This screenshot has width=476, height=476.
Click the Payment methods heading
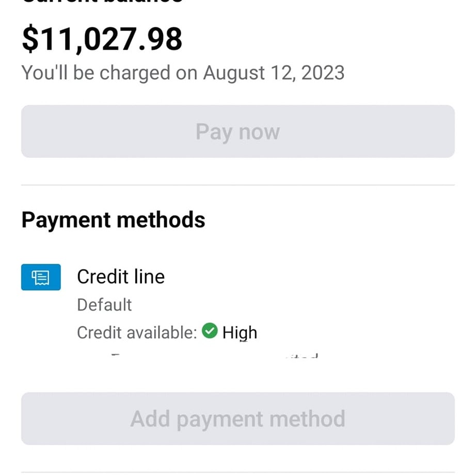click(113, 220)
